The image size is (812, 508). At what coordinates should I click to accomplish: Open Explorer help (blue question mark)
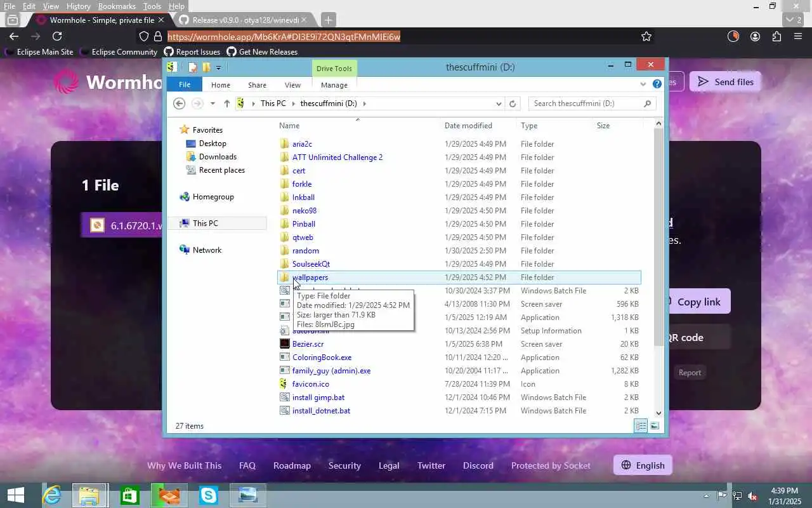[x=657, y=84]
